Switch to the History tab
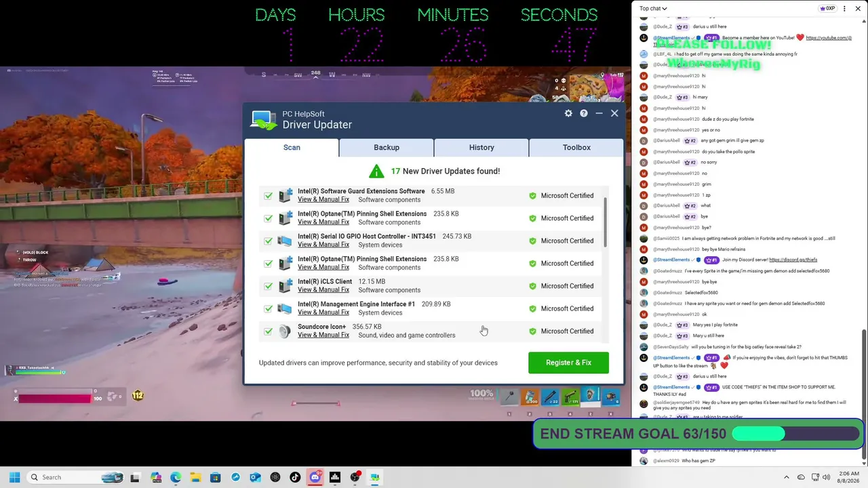868x488 pixels. tap(481, 147)
